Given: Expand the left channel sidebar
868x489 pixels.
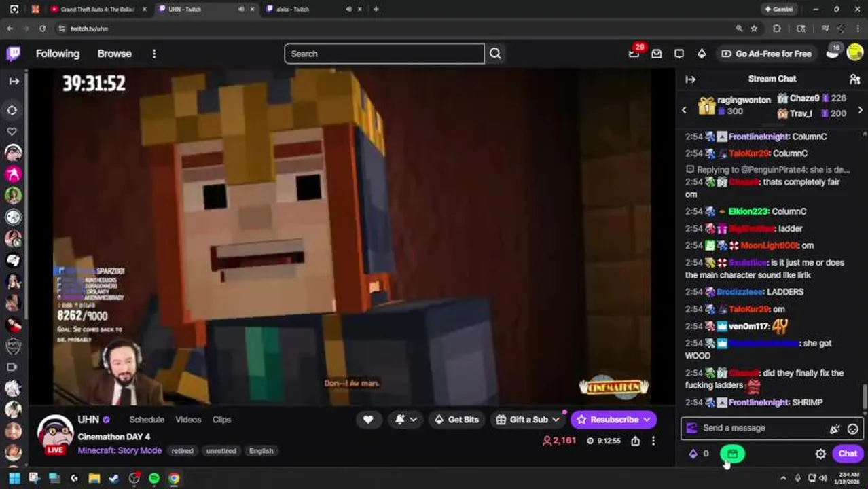Looking at the screenshot, I should click(x=14, y=81).
